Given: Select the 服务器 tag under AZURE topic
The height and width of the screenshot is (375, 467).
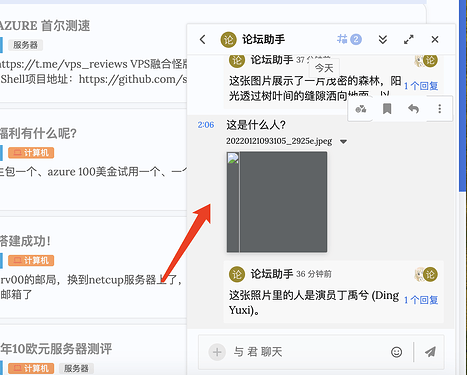Looking at the screenshot, I should (x=25, y=45).
